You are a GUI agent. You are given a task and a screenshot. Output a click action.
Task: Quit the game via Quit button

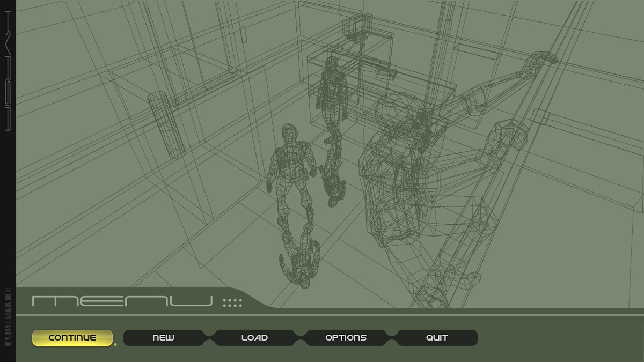click(437, 338)
